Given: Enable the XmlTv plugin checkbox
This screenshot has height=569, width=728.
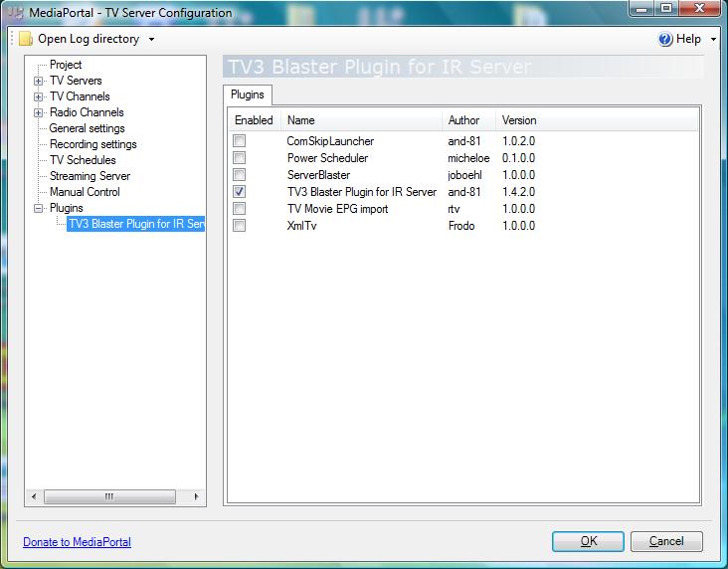Looking at the screenshot, I should pyautogui.click(x=239, y=225).
